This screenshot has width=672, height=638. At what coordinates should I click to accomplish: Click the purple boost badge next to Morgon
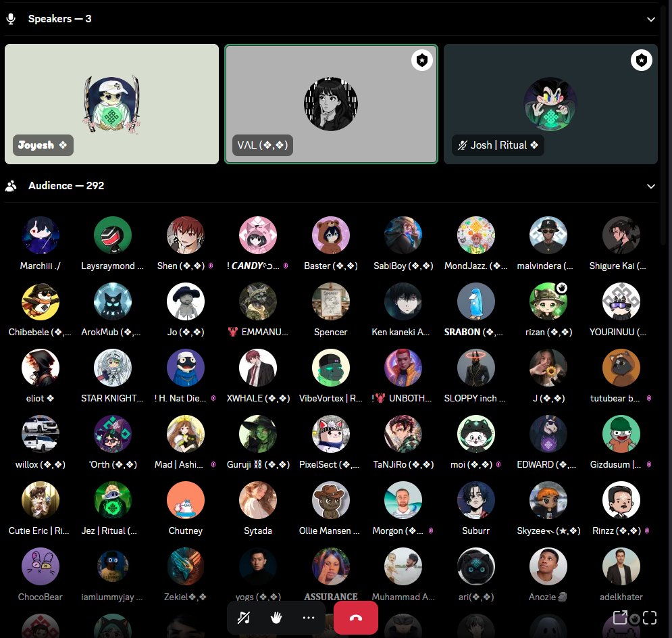[x=431, y=531]
